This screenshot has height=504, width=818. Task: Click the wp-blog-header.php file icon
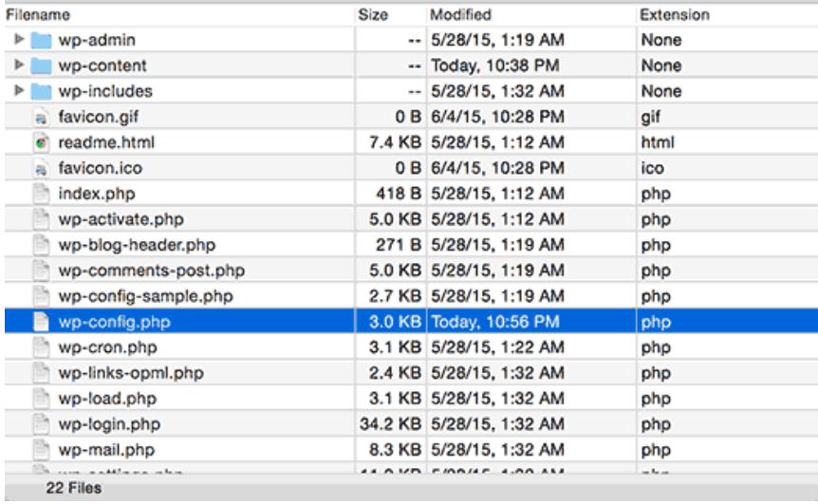coord(41,245)
